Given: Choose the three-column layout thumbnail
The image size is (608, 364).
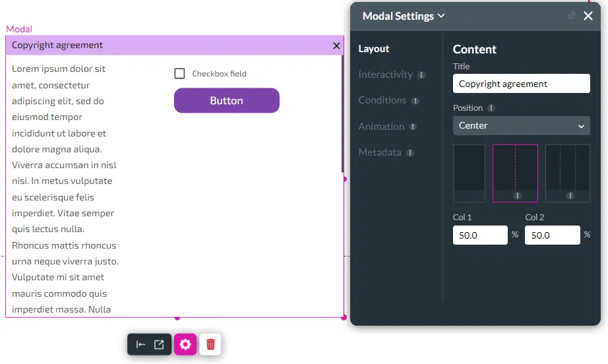Looking at the screenshot, I should [x=568, y=173].
